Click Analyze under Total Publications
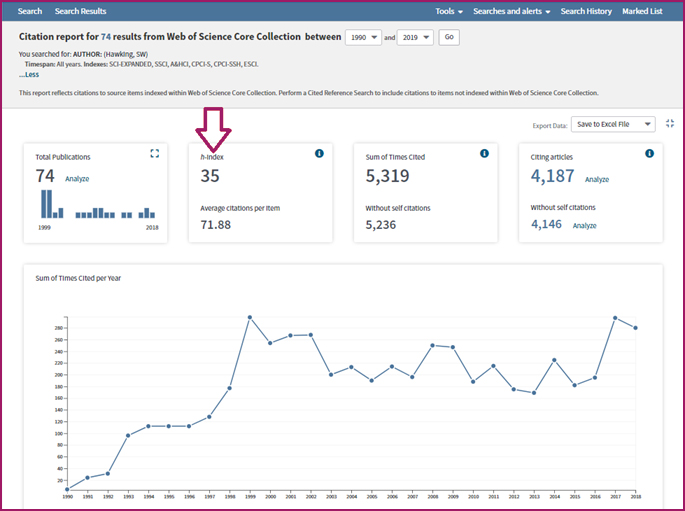Viewport: 685px width, 511px height. 77,179
